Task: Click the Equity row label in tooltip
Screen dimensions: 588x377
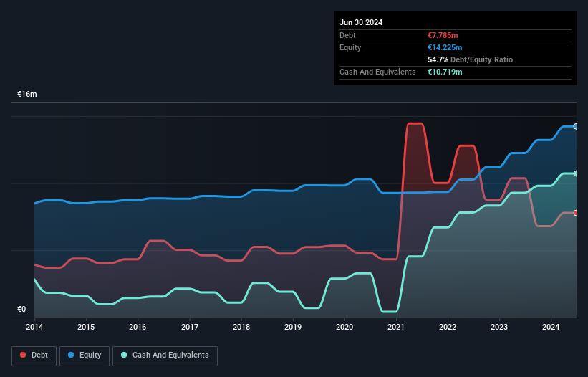Action: (x=350, y=47)
